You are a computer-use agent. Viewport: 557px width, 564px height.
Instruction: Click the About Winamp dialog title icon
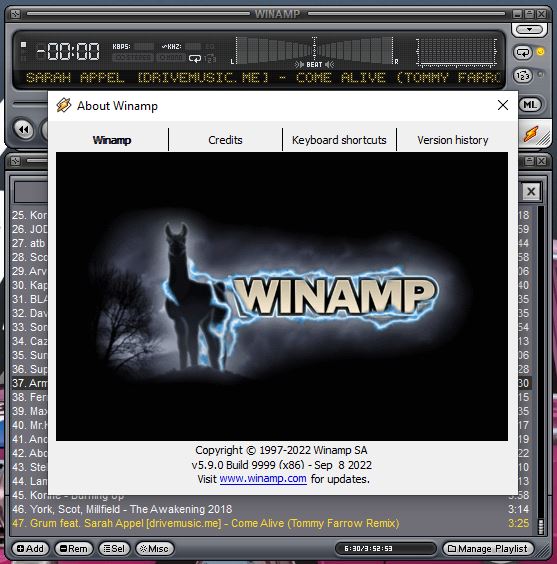(64, 105)
